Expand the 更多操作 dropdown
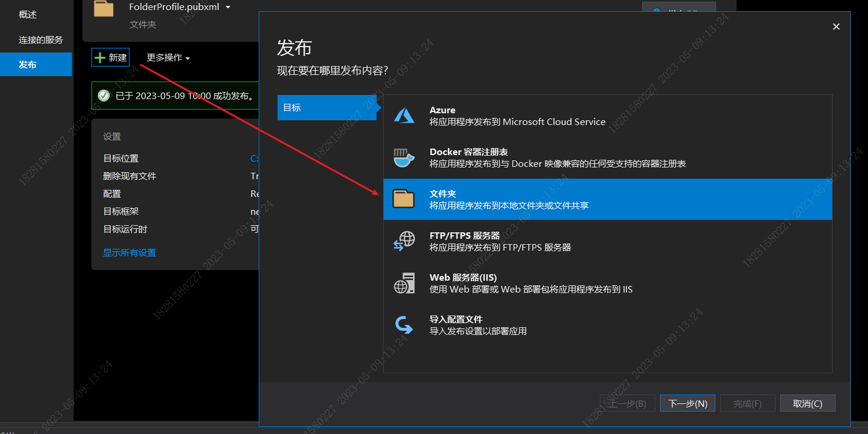Viewport: 868px width, 434px height. 169,58
